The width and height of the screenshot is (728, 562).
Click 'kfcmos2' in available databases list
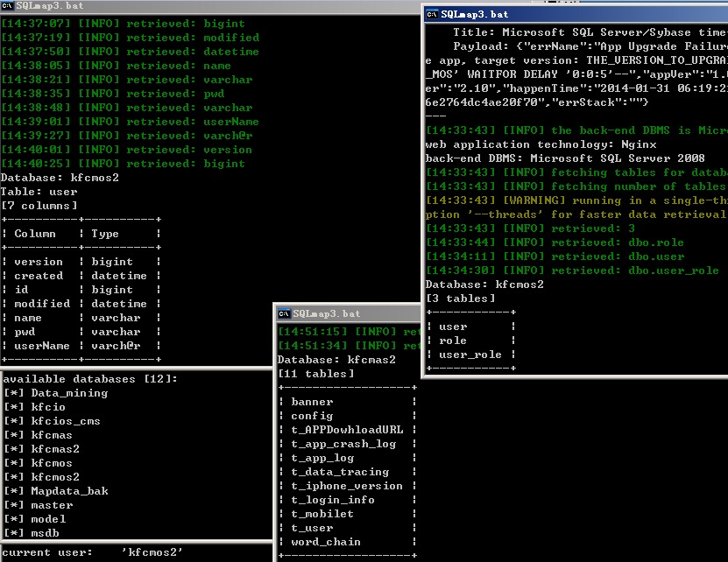[55, 476]
